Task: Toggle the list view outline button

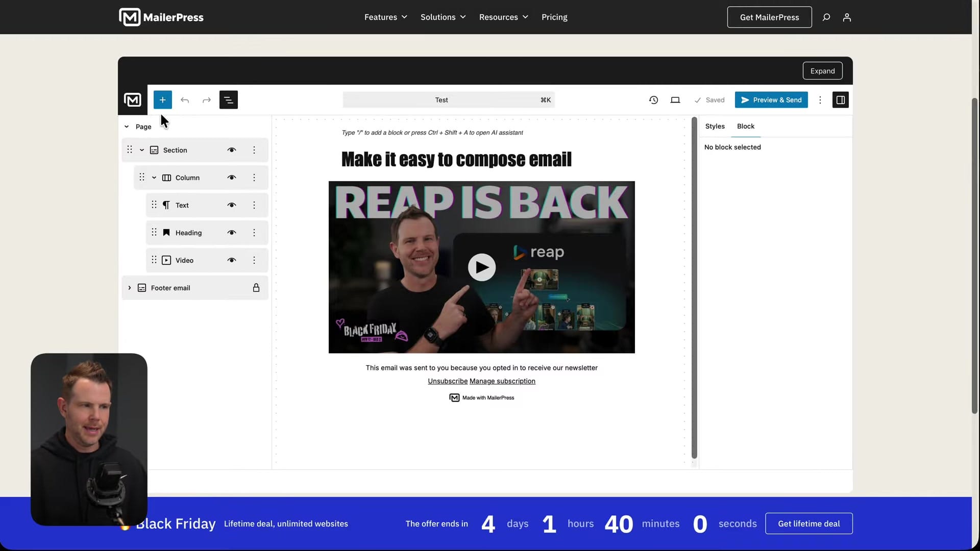Action: tap(229, 100)
